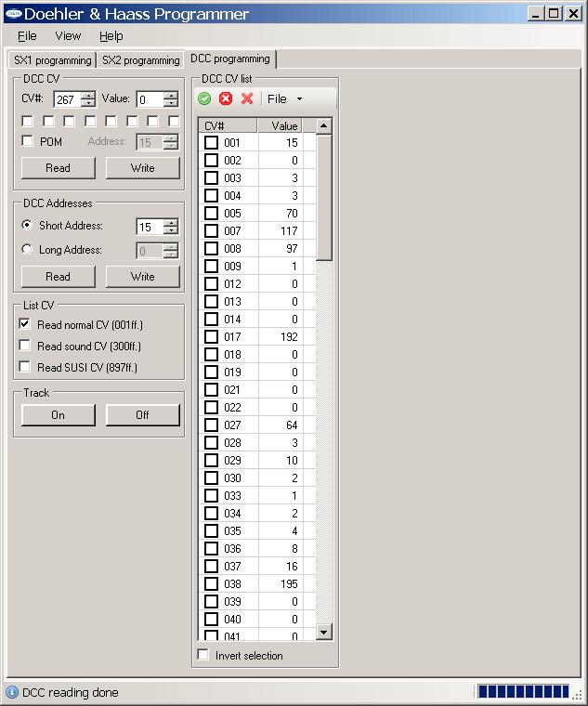Click value 16 in CV 037 row

point(292,566)
